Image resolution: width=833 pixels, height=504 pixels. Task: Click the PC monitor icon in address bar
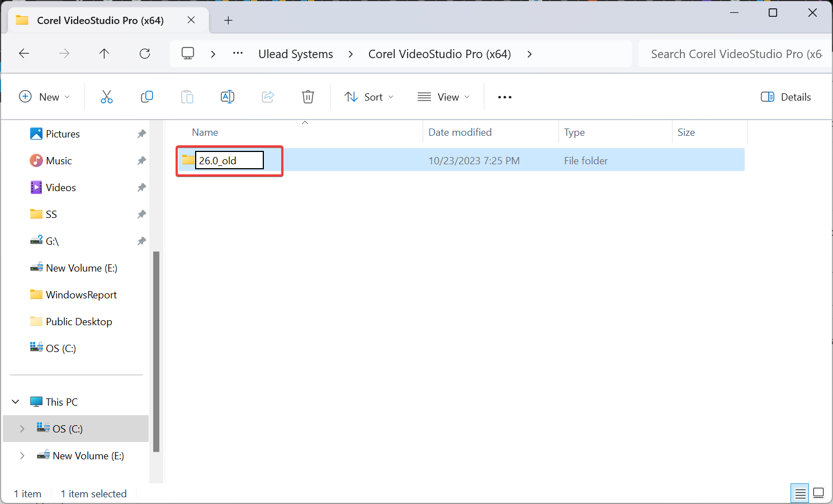tap(188, 54)
